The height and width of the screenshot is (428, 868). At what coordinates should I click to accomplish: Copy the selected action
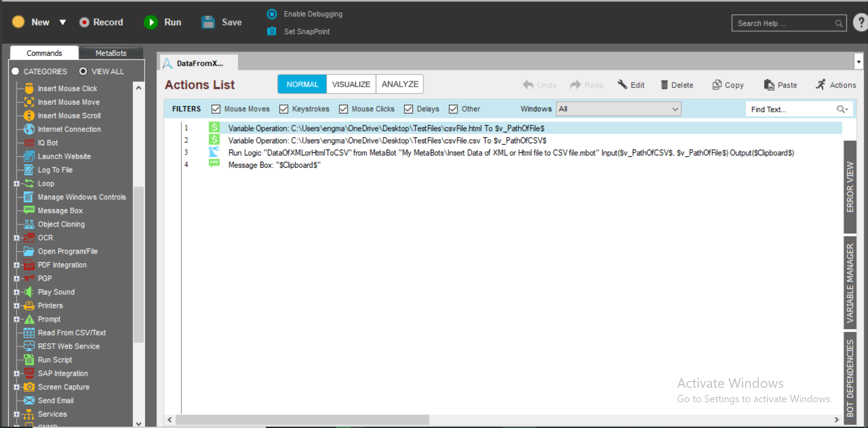tap(728, 85)
